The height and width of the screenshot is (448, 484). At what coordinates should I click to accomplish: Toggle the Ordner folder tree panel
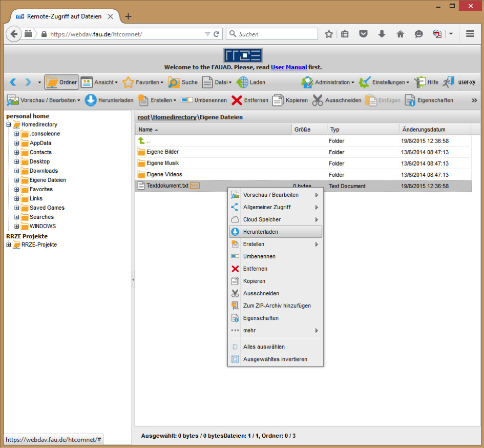click(61, 82)
